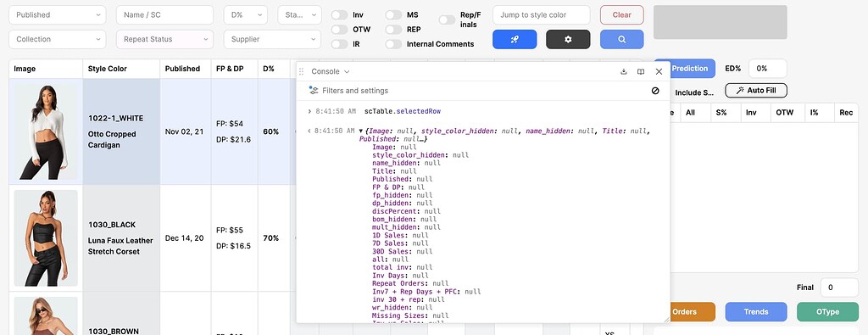Click the ED% value field

coord(768,69)
